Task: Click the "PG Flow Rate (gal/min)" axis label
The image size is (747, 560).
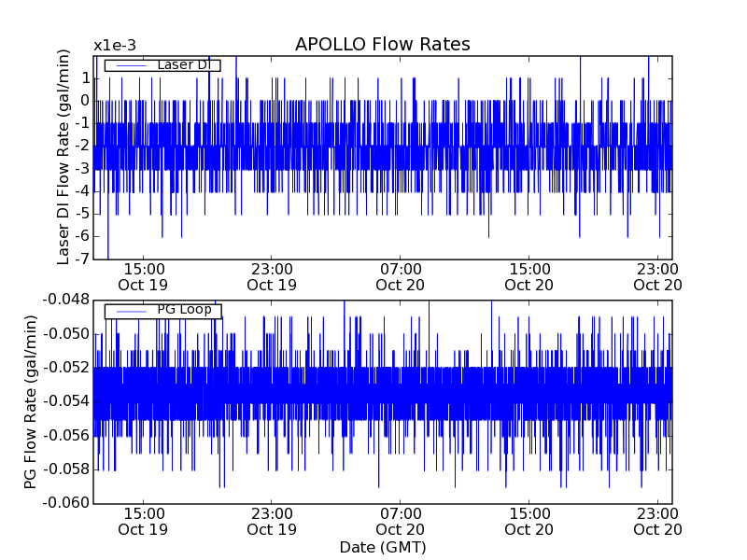Action: coord(30,402)
